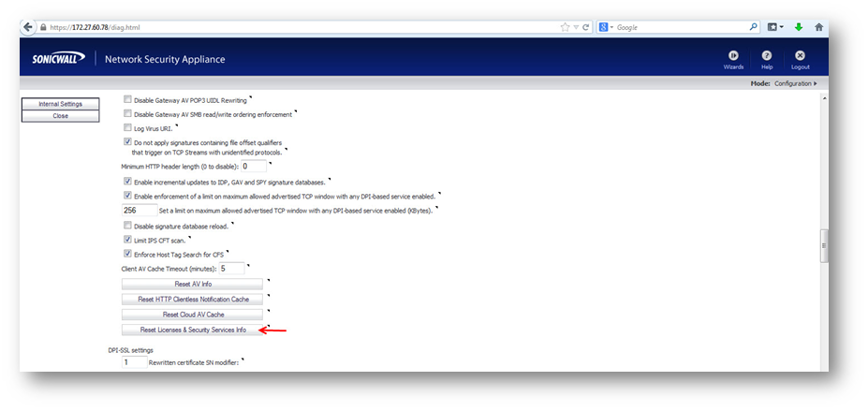This screenshot has width=868, height=411.
Task: Click the search magnifier icon
Action: pos(753,27)
